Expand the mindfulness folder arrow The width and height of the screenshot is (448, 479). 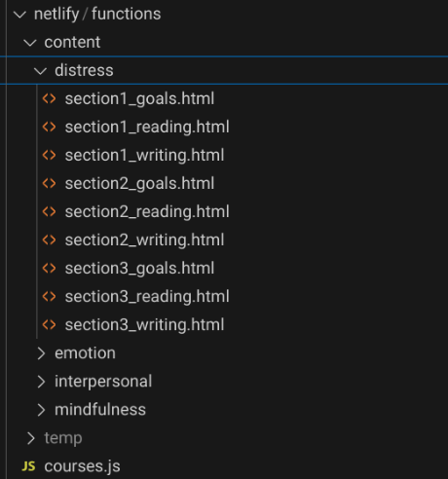[41, 410]
